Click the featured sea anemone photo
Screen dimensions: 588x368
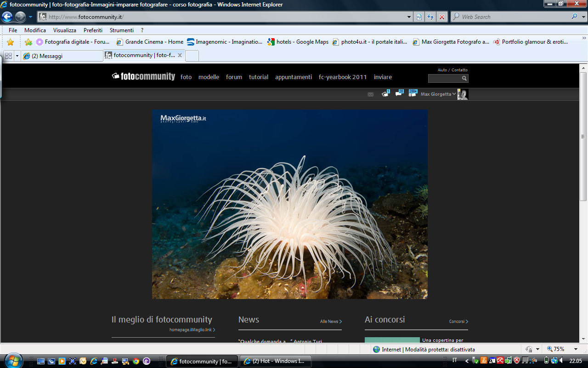[x=289, y=204]
